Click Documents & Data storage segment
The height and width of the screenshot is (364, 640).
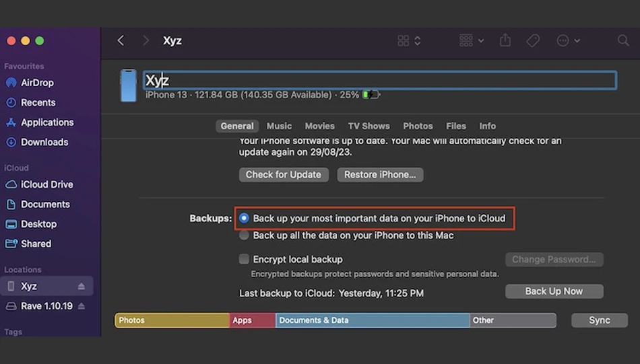[373, 320]
